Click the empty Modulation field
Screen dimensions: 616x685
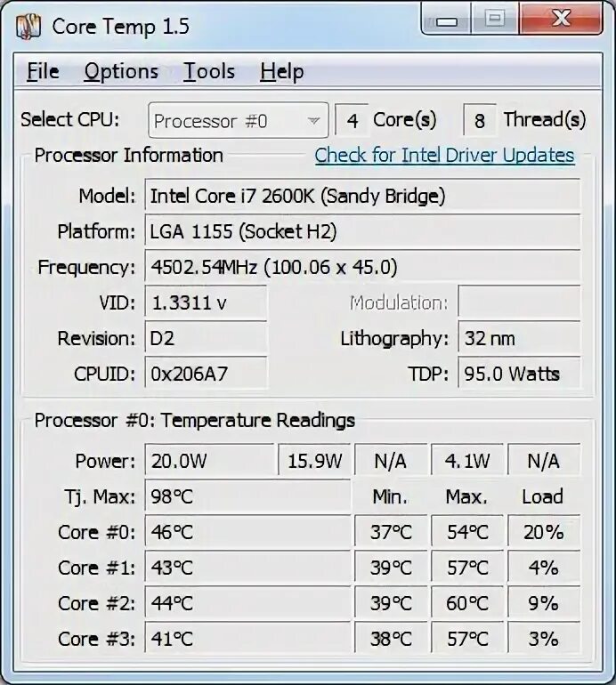519,302
